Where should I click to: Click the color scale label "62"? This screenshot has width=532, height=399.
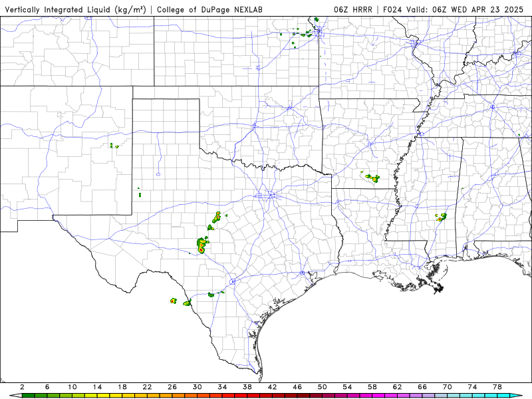tap(397, 387)
